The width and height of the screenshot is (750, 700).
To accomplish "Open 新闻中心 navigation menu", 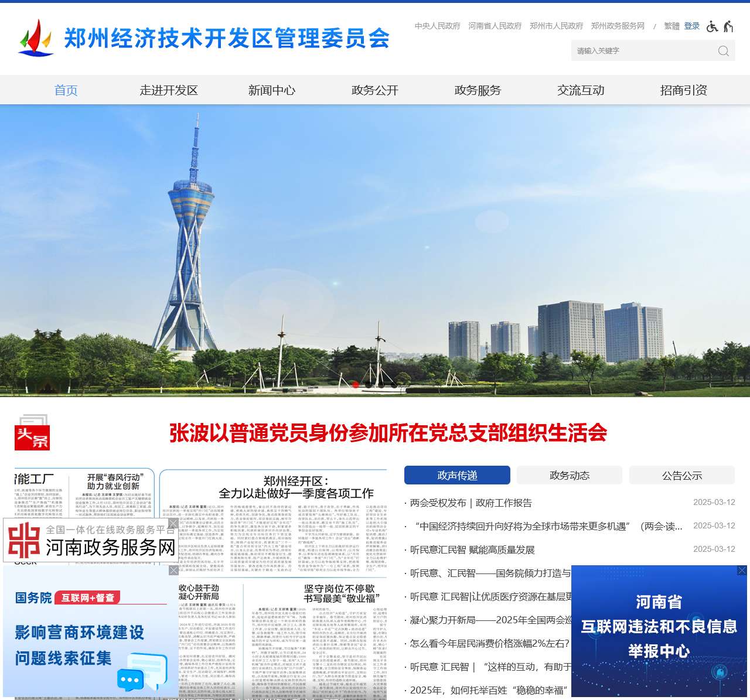I will (x=272, y=90).
